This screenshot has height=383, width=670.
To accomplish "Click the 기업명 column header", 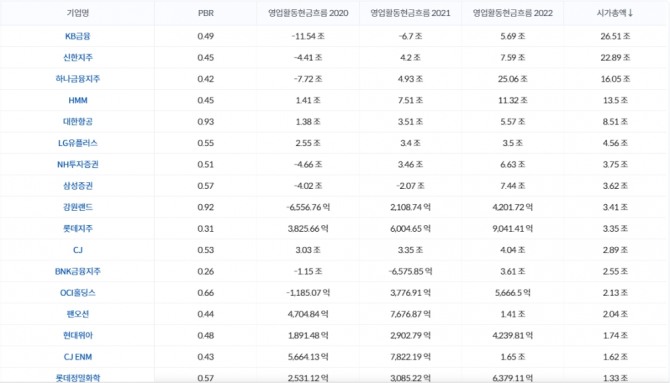I will pyautogui.click(x=78, y=13).
